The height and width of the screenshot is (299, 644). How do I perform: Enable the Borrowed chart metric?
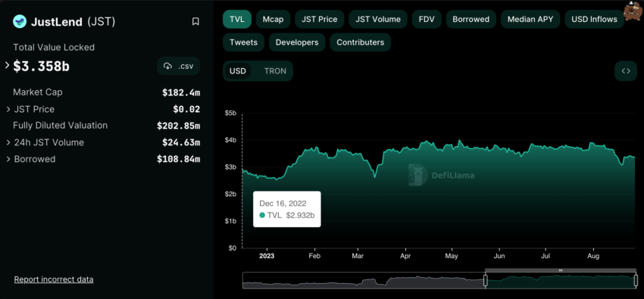pyautogui.click(x=470, y=19)
